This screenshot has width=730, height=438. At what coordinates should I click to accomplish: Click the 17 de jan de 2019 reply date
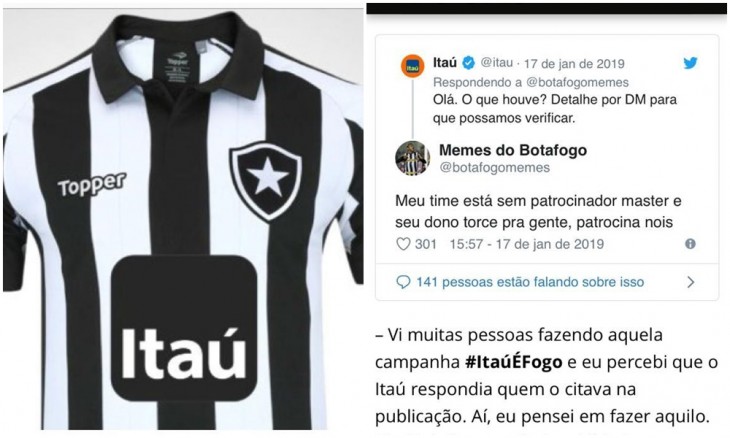(x=575, y=63)
